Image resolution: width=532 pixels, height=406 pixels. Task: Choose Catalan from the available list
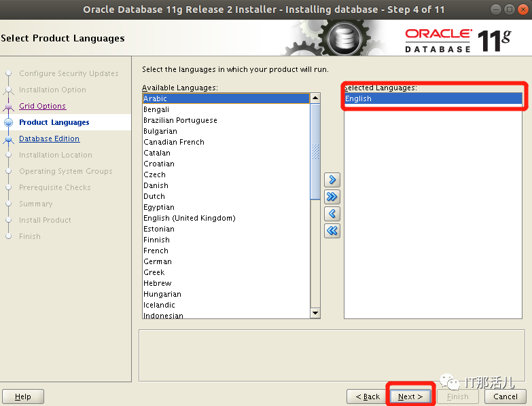pos(226,153)
